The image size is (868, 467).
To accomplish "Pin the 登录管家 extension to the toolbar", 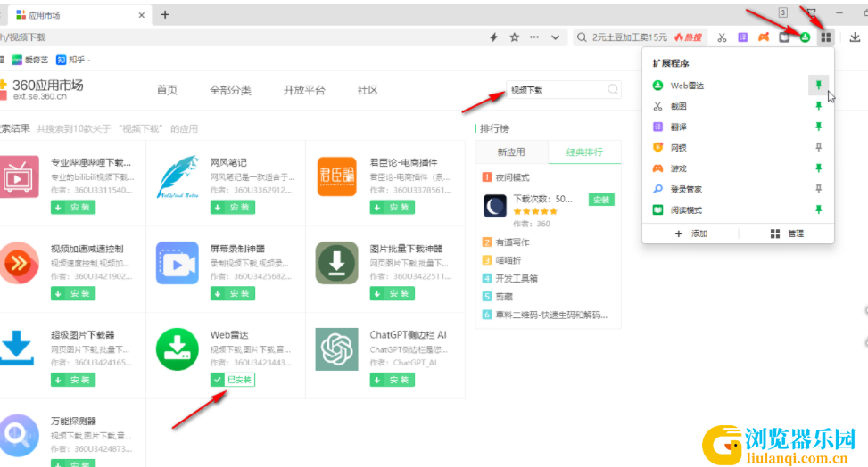I will tap(818, 189).
